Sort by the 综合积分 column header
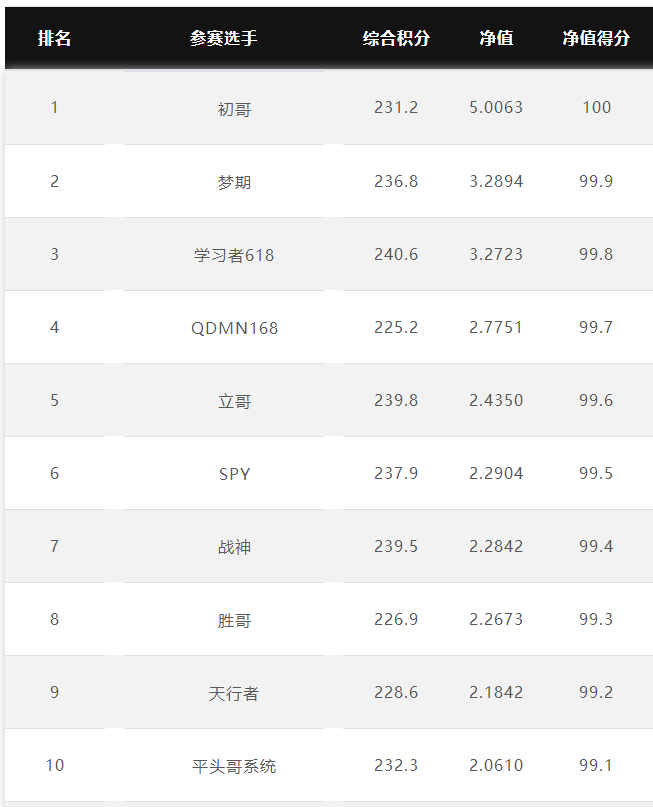Viewport: 653px width, 807px height. point(396,38)
